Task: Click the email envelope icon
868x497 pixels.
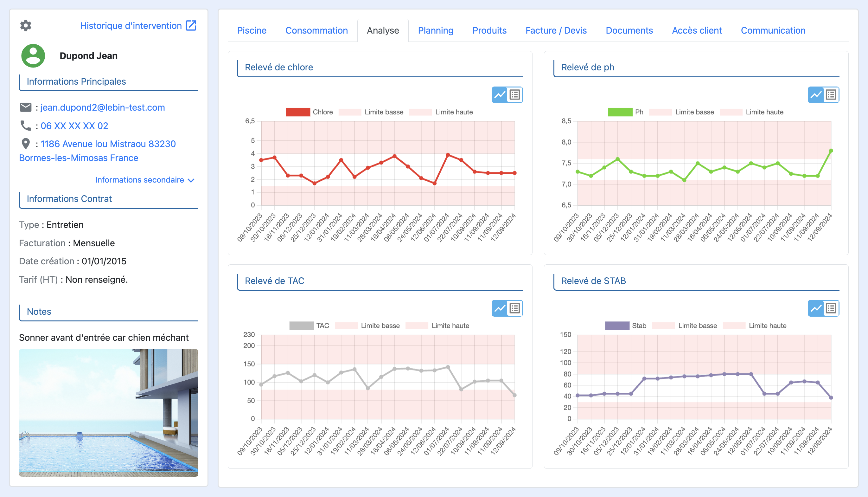Action: pos(26,107)
